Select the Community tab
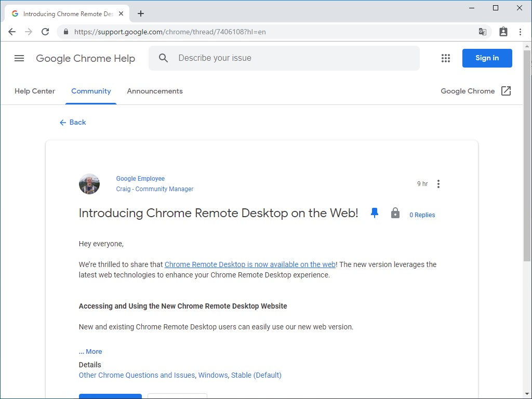The height and width of the screenshot is (399, 532). pyautogui.click(x=91, y=91)
